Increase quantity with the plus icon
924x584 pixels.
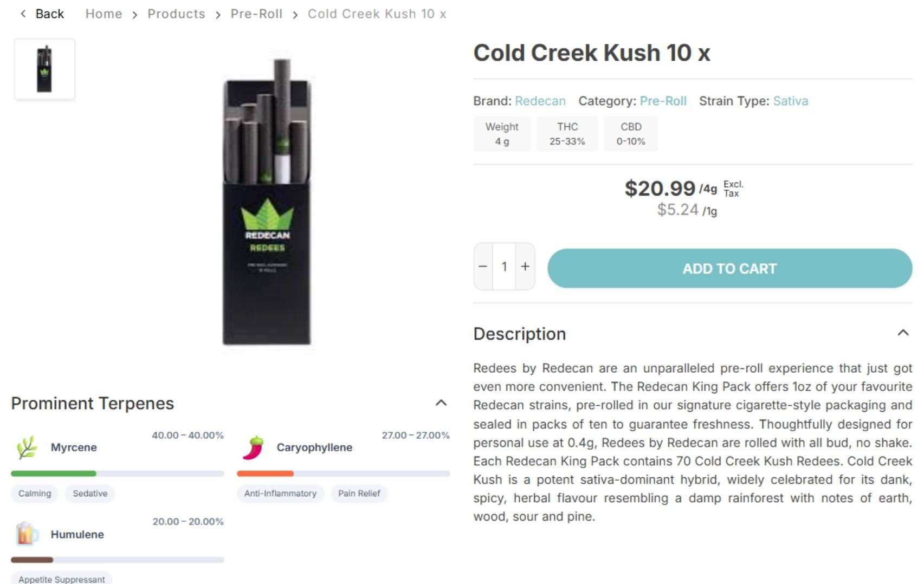[525, 267]
